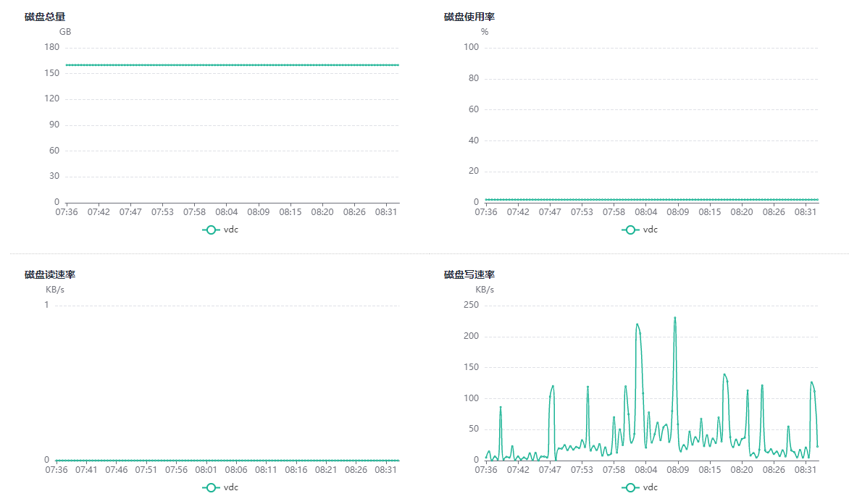Click the 08:21 time label in 磁盘读速率
The image size is (849, 504).
(326, 470)
